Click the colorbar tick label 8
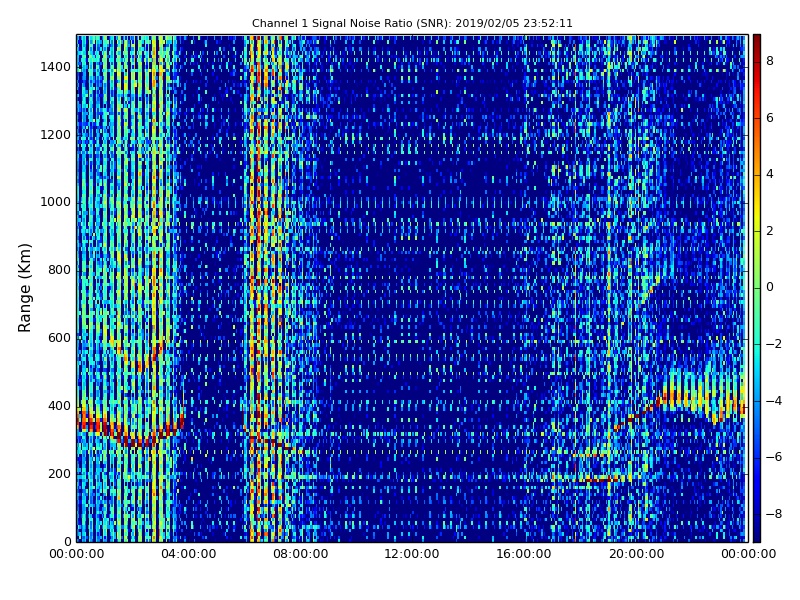The image size is (800, 600). point(770,61)
